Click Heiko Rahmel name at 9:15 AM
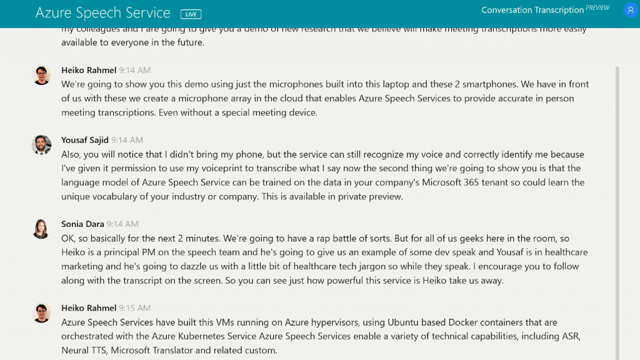Screen dimensions: 640x360 tap(89, 308)
